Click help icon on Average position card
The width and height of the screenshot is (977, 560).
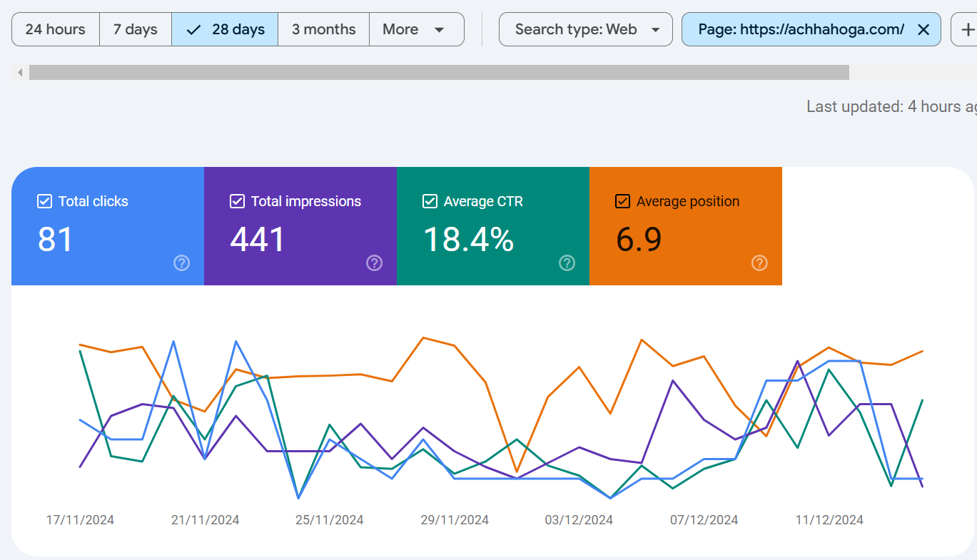click(760, 263)
